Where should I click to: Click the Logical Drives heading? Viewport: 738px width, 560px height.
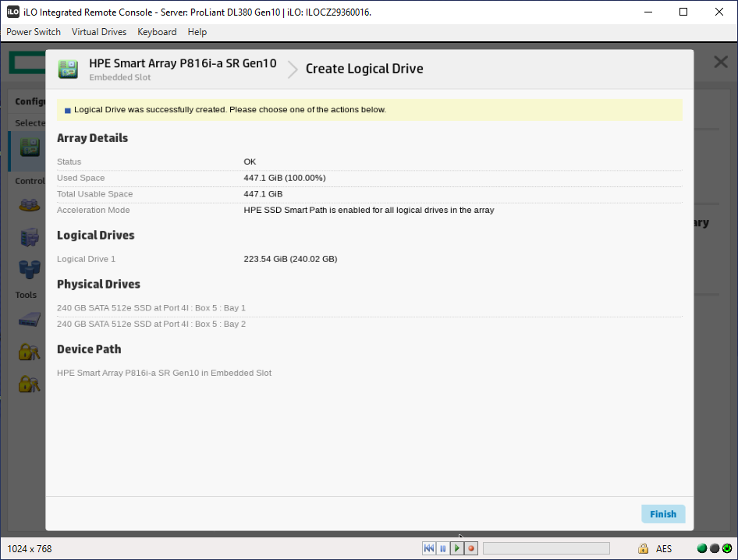coord(95,236)
